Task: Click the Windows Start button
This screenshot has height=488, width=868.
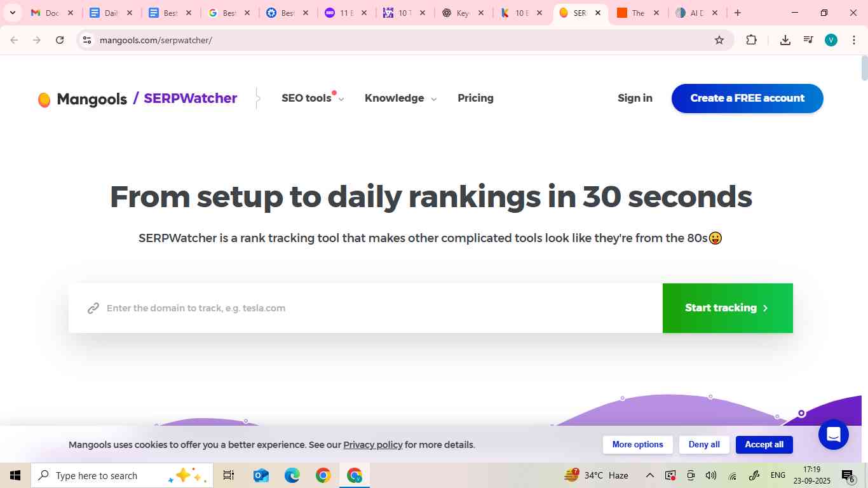Action: pyautogui.click(x=14, y=475)
